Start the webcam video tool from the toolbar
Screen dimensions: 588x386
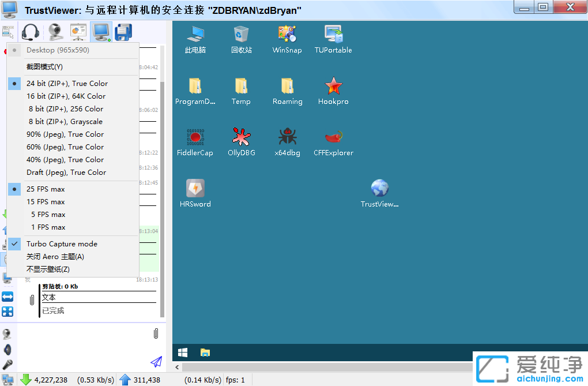point(54,32)
